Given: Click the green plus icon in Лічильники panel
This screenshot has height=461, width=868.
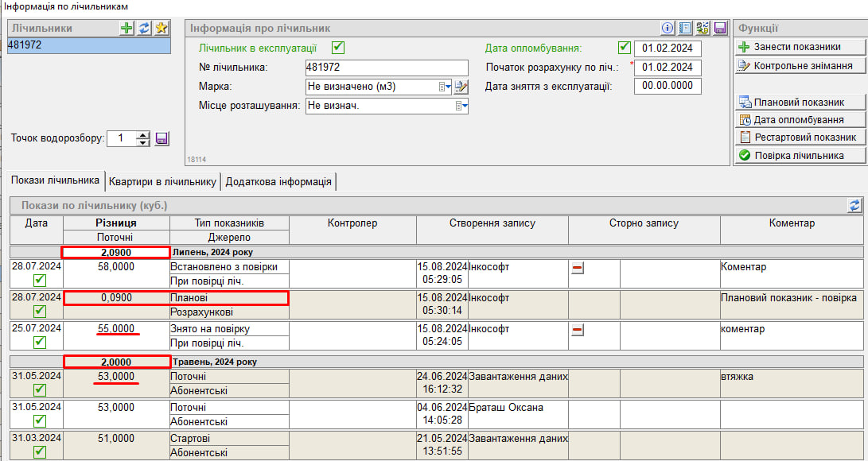Looking at the screenshot, I should click(x=127, y=28).
